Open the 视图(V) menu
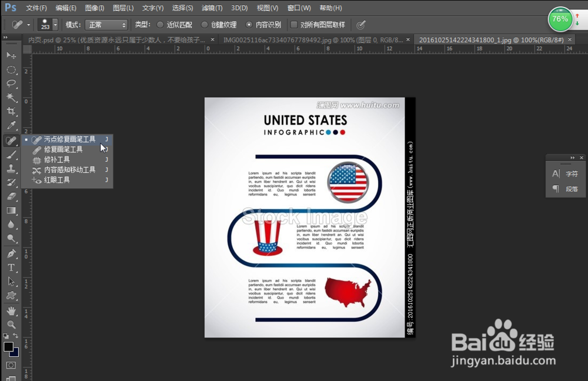588x381 pixels. (x=268, y=8)
